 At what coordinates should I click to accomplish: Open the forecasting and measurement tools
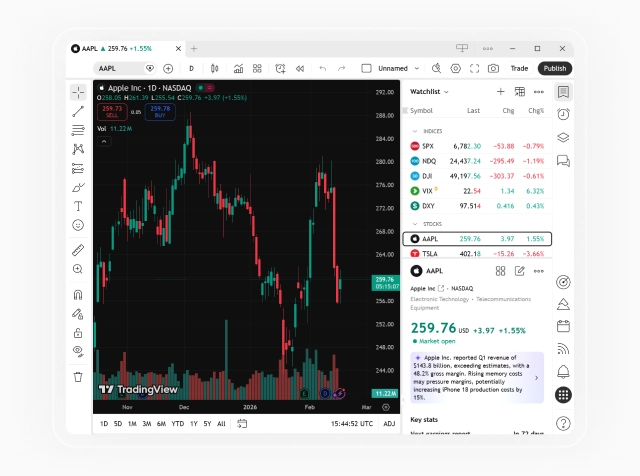pyautogui.click(x=78, y=168)
